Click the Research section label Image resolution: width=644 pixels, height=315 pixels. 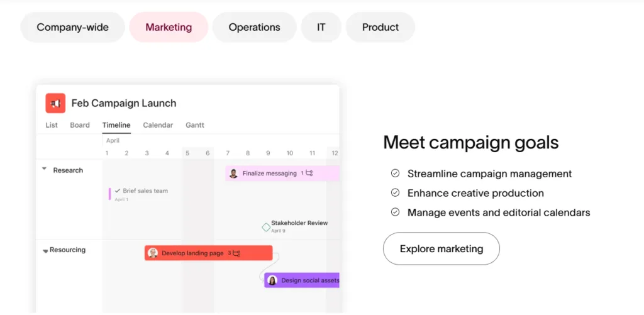[x=68, y=170]
